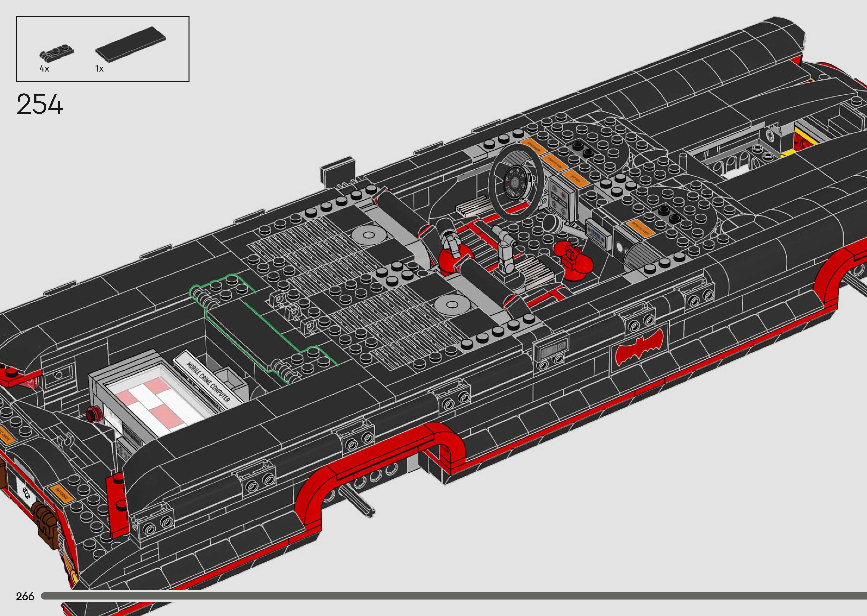Click the 1x quantity label

[100, 69]
